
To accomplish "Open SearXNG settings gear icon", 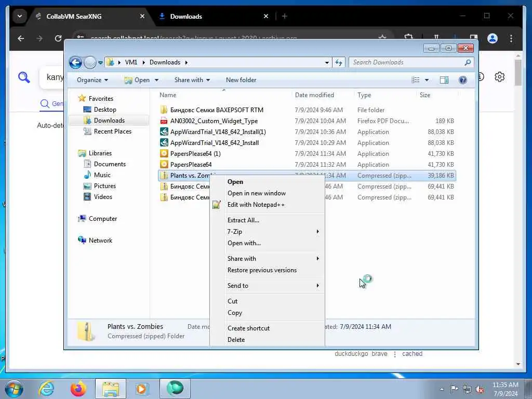I will pyautogui.click(x=499, y=77).
